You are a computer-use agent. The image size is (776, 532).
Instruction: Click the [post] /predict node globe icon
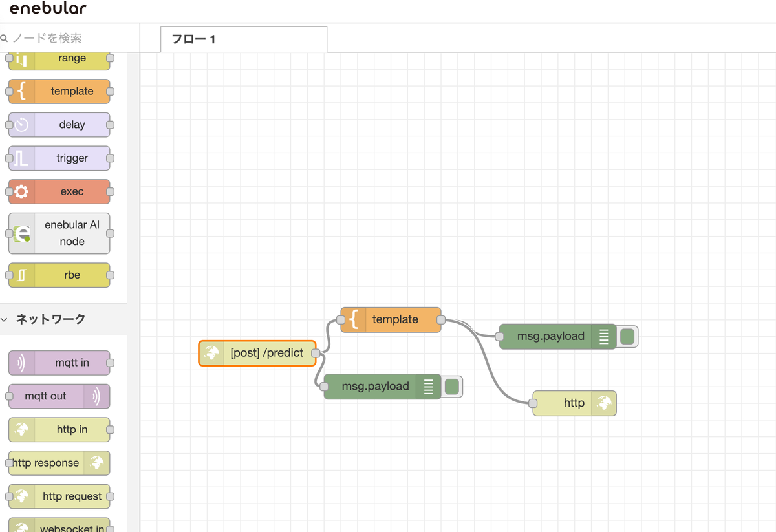click(211, 354)
